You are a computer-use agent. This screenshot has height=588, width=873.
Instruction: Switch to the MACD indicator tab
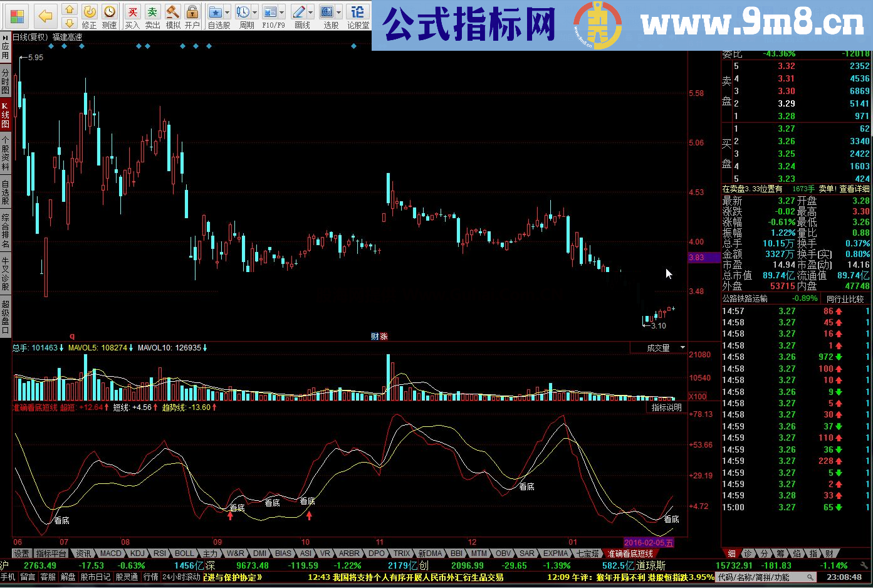point(110,554)
